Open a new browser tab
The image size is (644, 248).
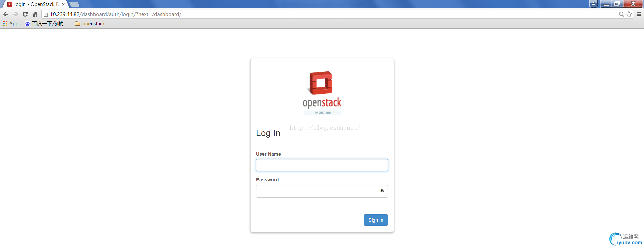[74, 4]
